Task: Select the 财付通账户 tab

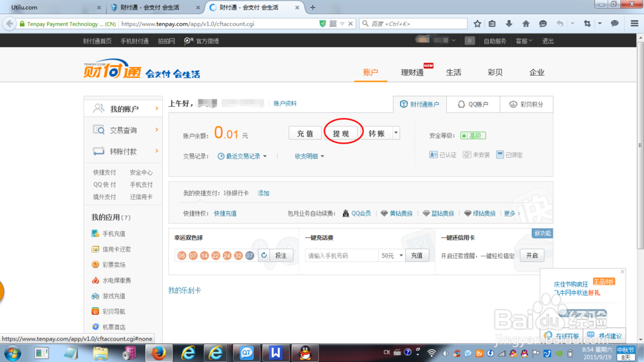Action: coord(420,104)
